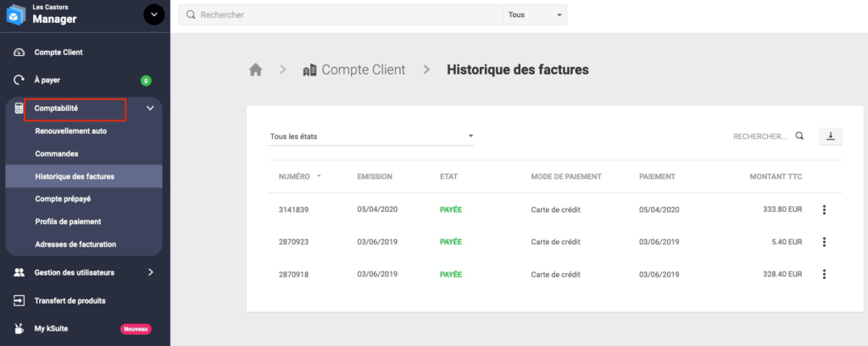Click the À payer refresh icon
The width and height of the screenshot is (868, 346).
coord(19,81)
